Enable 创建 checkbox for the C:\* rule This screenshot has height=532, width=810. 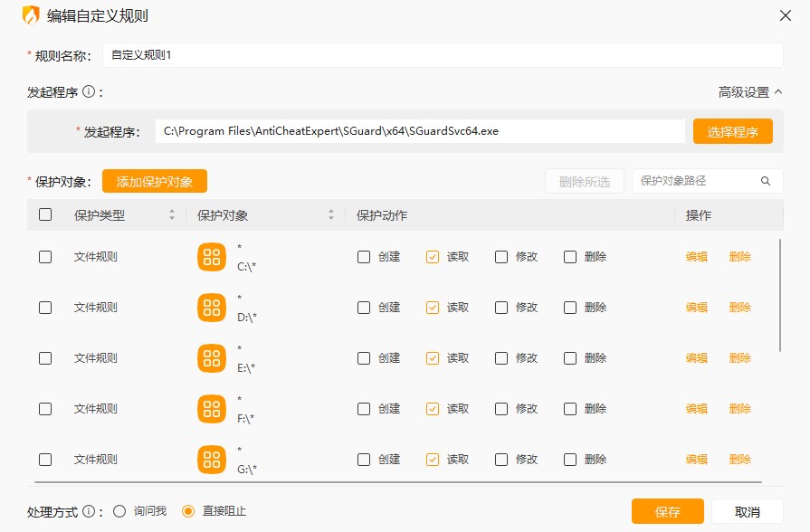click(364, 257)
